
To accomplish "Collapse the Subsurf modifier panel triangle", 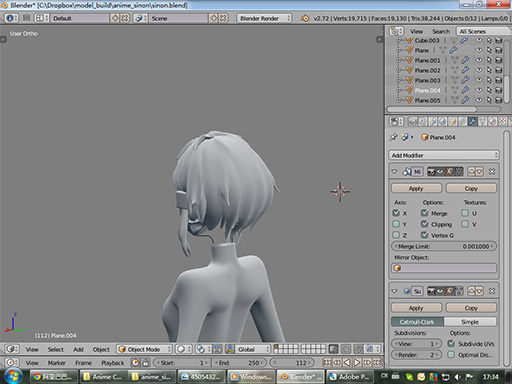I will coord(394,291).
